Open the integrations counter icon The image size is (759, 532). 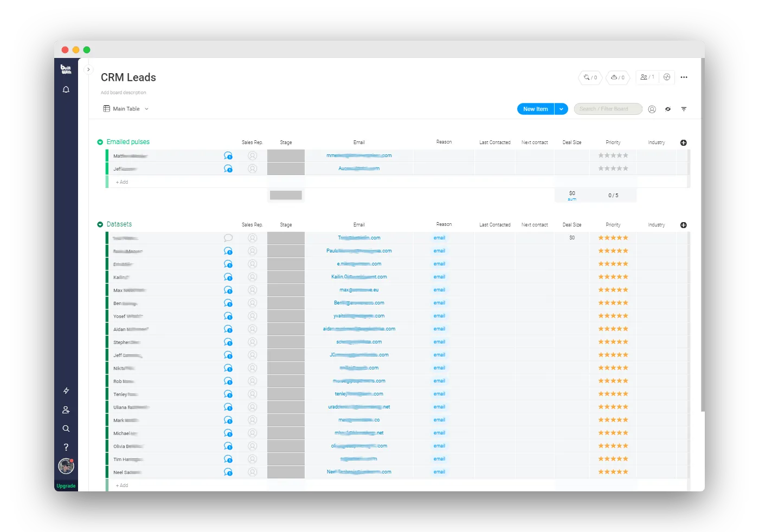tap(590, 77)
